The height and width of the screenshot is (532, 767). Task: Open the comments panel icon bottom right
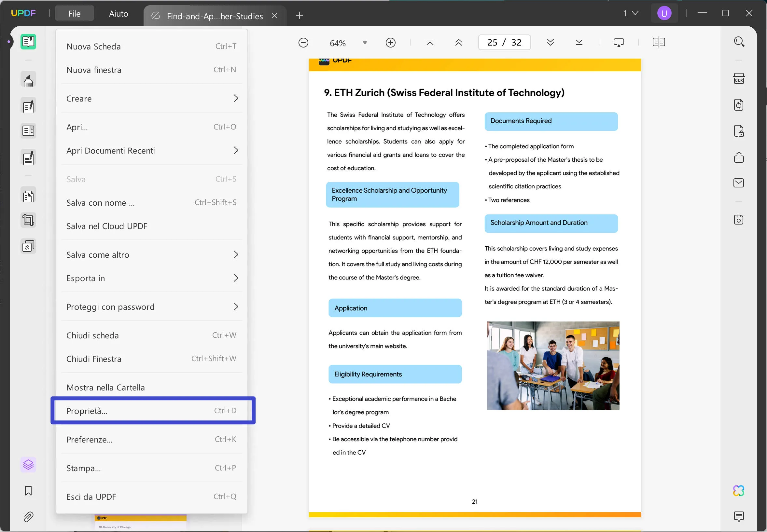(x=739, y=516)
